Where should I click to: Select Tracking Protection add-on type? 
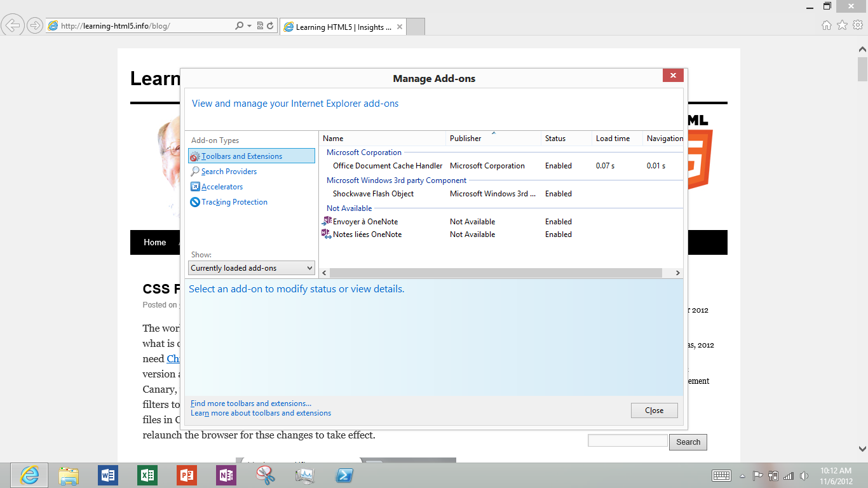coord(234,202)
